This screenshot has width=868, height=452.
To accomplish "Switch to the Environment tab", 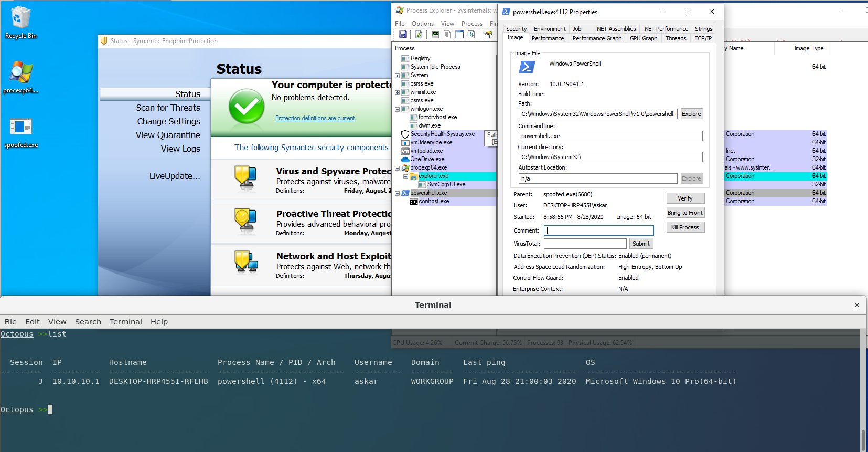I will pyautogui.click(x=550, y=29).
